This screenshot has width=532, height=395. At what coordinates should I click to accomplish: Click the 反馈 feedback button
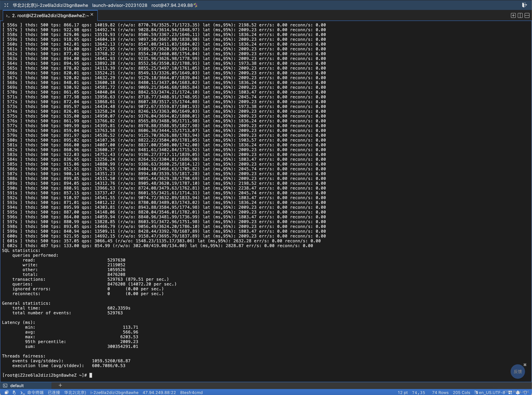518,371
